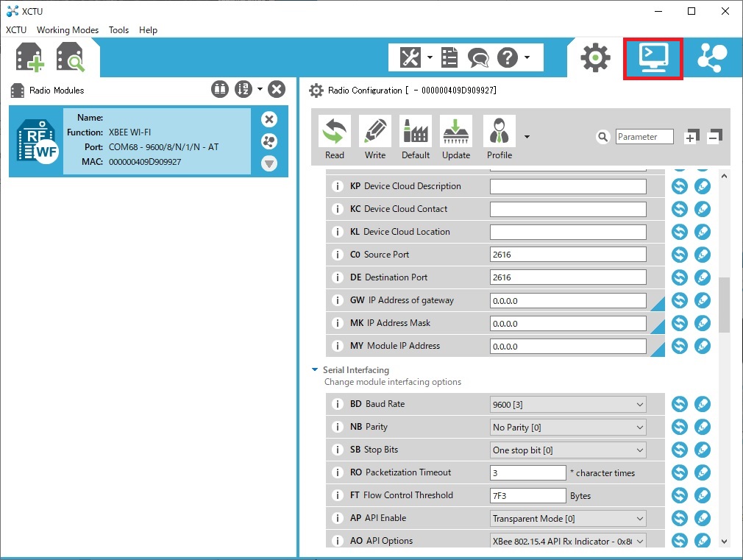Switch to Network working mode
This screenshot has width=743, height=560.
(711, 57)
